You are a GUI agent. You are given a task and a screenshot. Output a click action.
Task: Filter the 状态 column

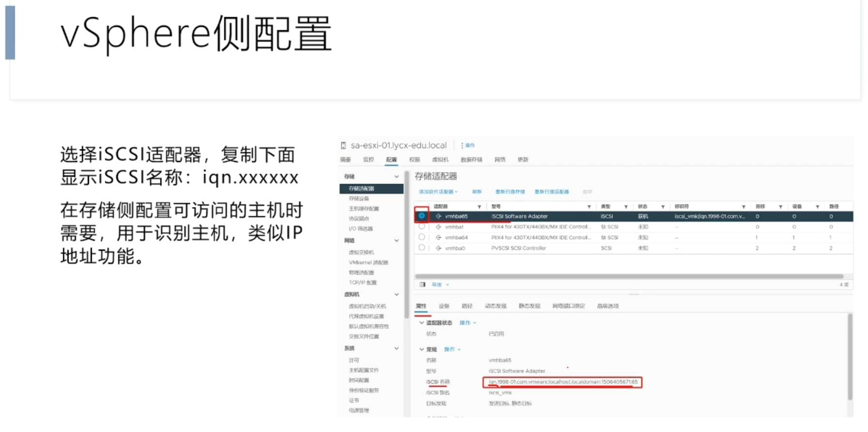point(663,207)
